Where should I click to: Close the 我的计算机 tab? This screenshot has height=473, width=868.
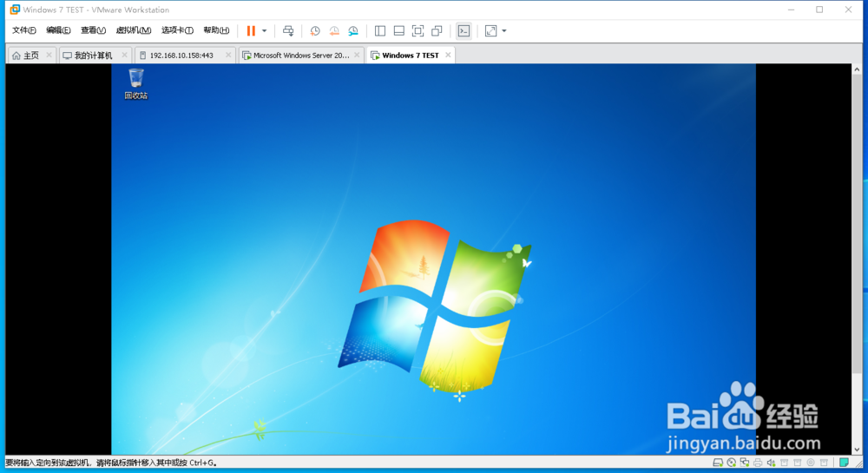pos(124,55)
